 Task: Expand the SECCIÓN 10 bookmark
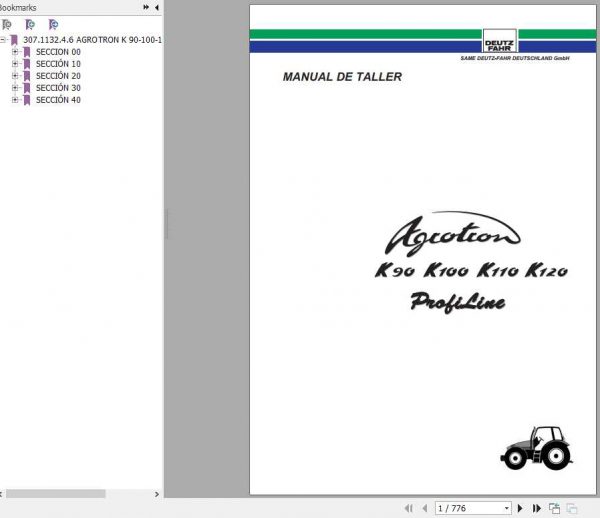click(15, 64)
